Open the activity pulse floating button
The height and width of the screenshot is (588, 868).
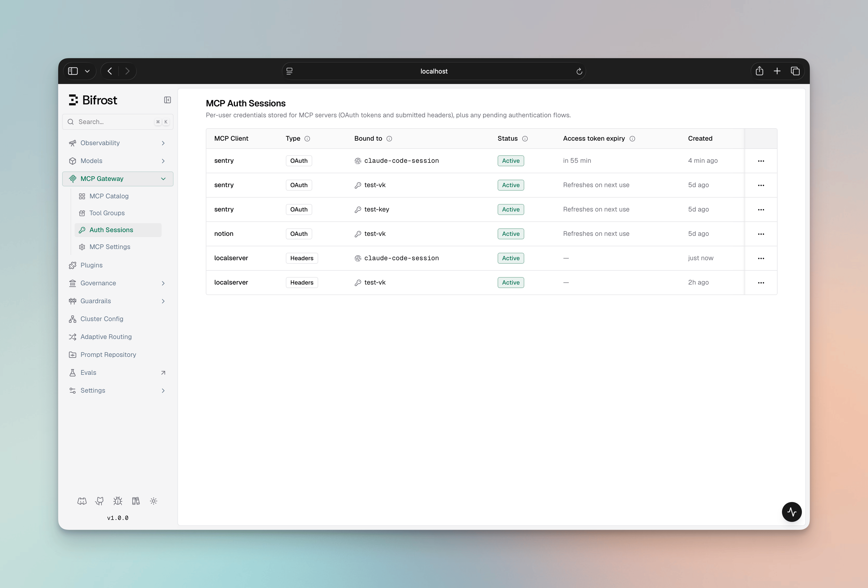pyautogui.click(x=792, y=512)
